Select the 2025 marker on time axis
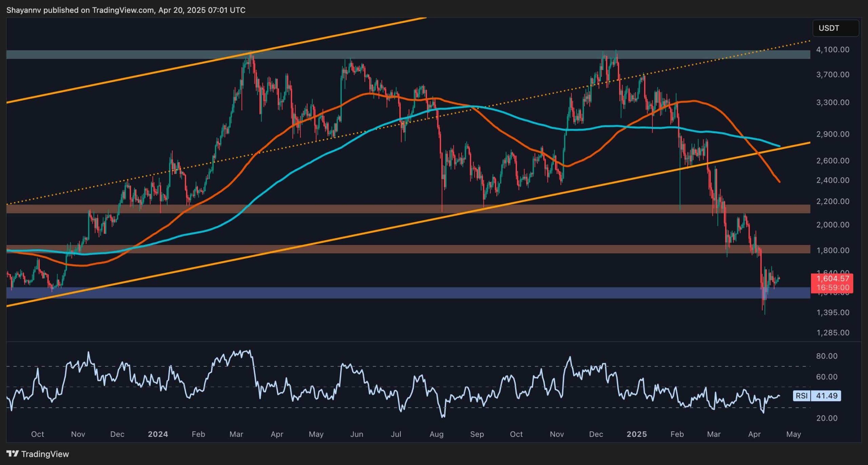This screenshot has height=465, width=868. click(636, 434)
